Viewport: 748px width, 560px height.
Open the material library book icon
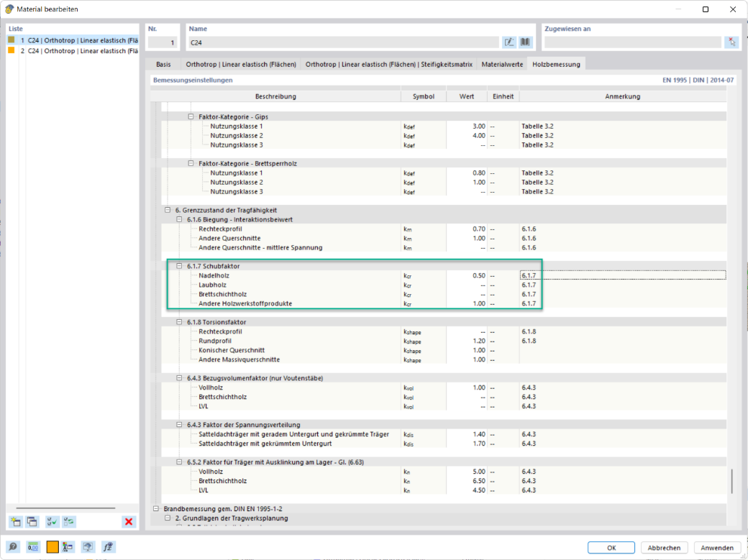(x=525, y=42)
